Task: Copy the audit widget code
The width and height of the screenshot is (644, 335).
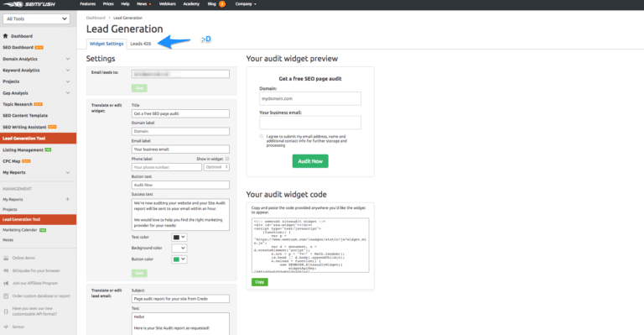Action: [x=260, y=282]
